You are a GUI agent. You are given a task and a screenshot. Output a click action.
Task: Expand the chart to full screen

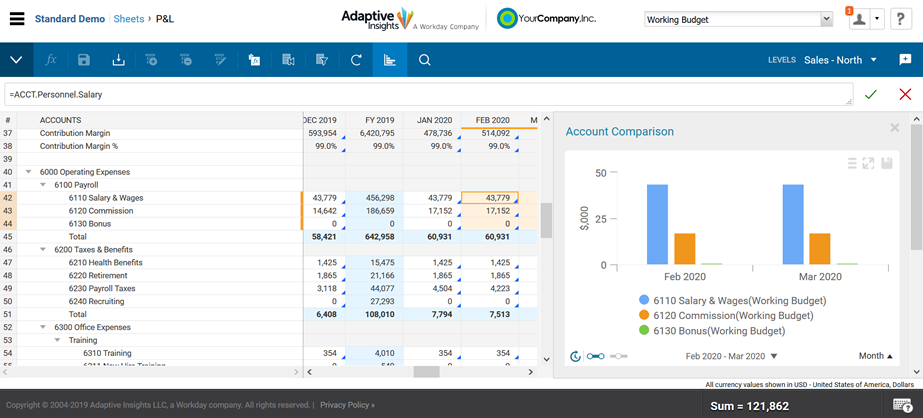(868, 163)
